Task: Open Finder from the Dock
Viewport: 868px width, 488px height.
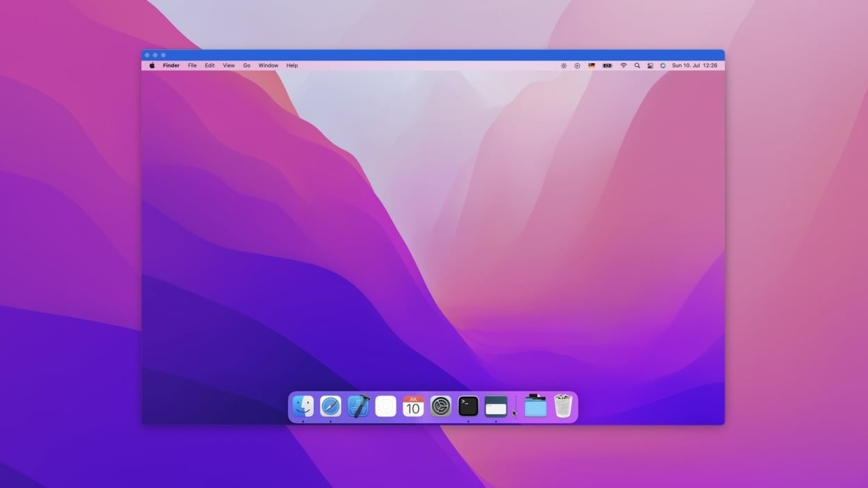Action: pos(303,406)
